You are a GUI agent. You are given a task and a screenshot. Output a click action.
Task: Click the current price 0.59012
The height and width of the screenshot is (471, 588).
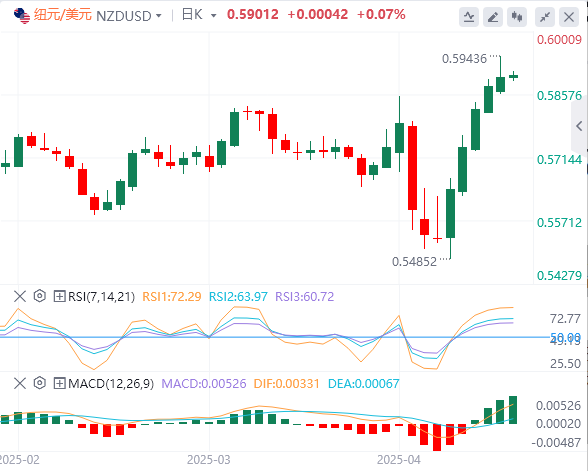[x=253, y=15]
